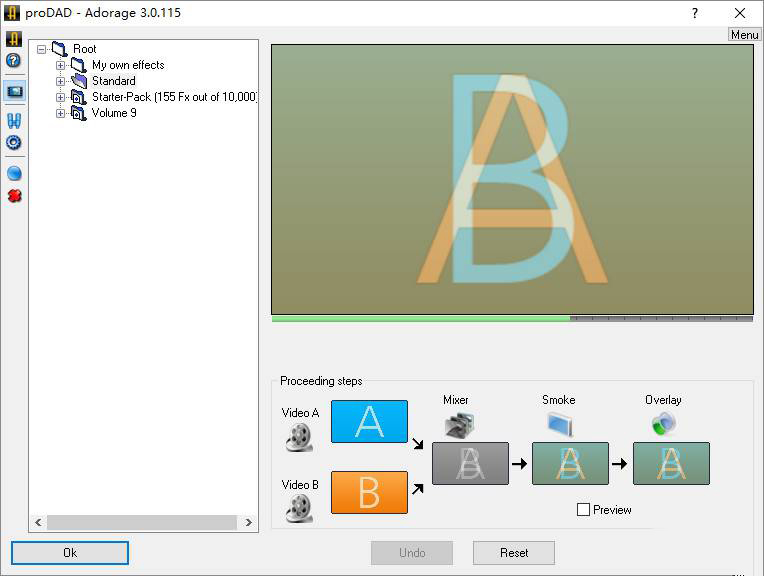
Task: Enable the Preview checkbox
Action: [584, 510]
